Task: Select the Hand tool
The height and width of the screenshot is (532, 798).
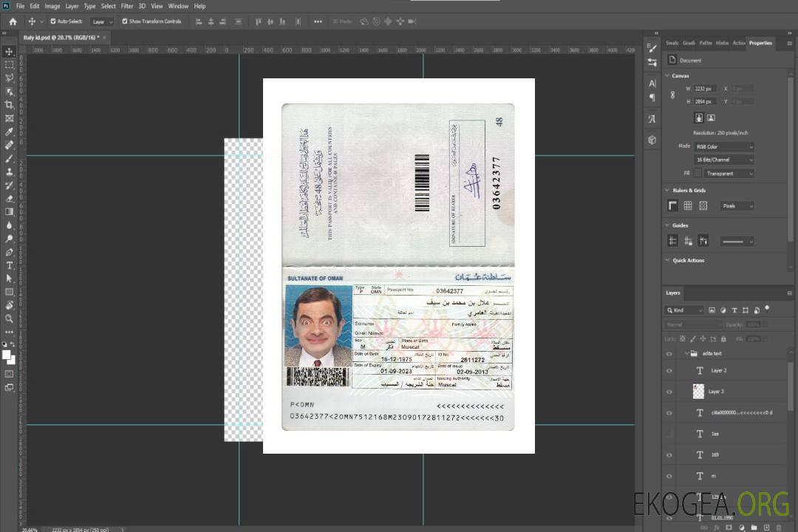Action: tap(9, 305)
